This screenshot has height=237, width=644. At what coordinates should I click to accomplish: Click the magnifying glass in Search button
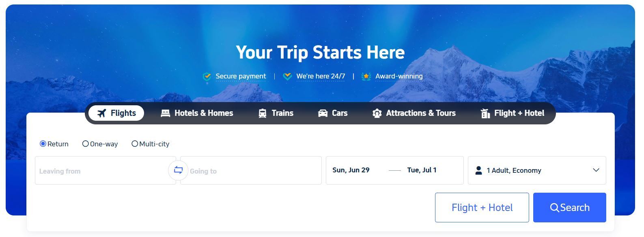pos(554,207)
